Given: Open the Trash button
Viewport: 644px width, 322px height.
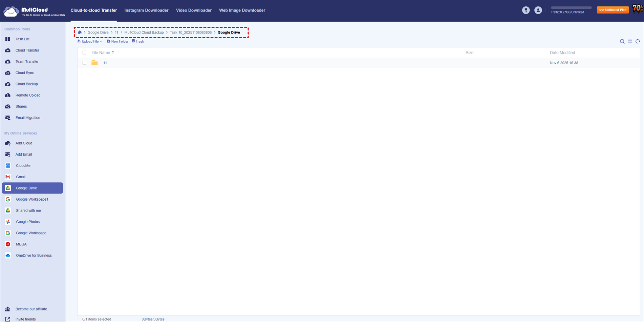Looking at the screenshot, I should coord(138,41).
